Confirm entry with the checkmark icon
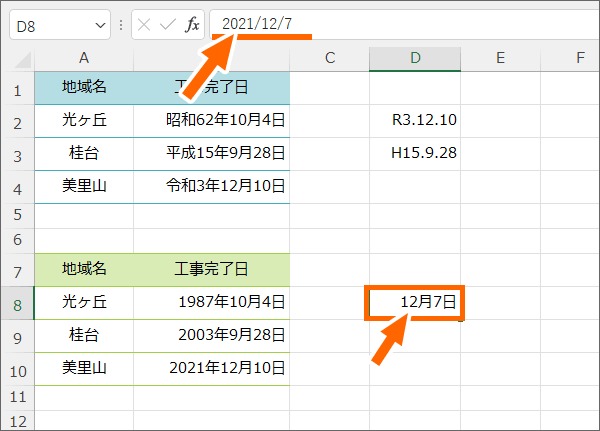Screen dimensions: 600x431 tap(167, 25)
